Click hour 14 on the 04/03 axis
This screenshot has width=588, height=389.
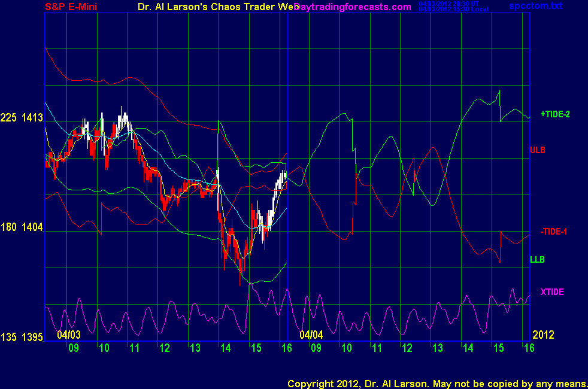click(225, 348)
